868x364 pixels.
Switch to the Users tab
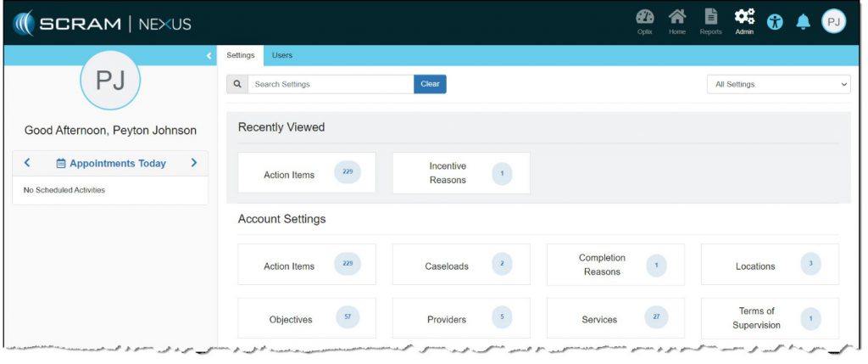[282, 55]
